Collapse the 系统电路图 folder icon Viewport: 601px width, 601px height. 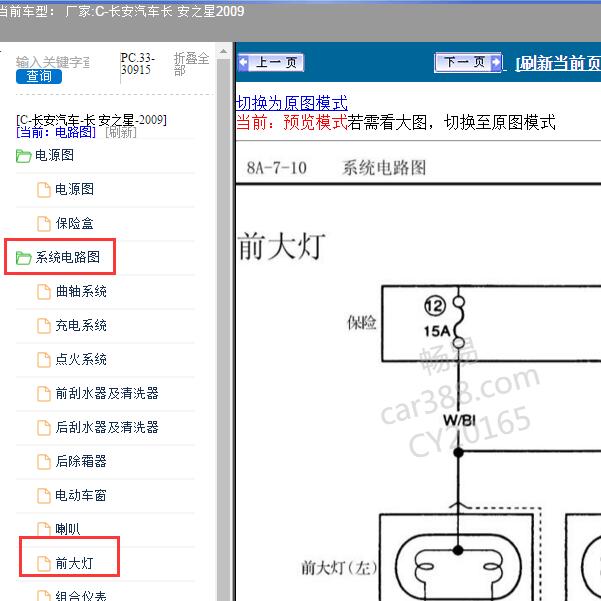[x=24, y=258]
